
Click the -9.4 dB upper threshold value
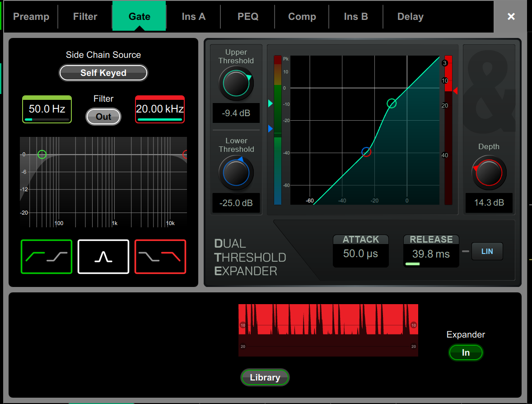(236, 113)
